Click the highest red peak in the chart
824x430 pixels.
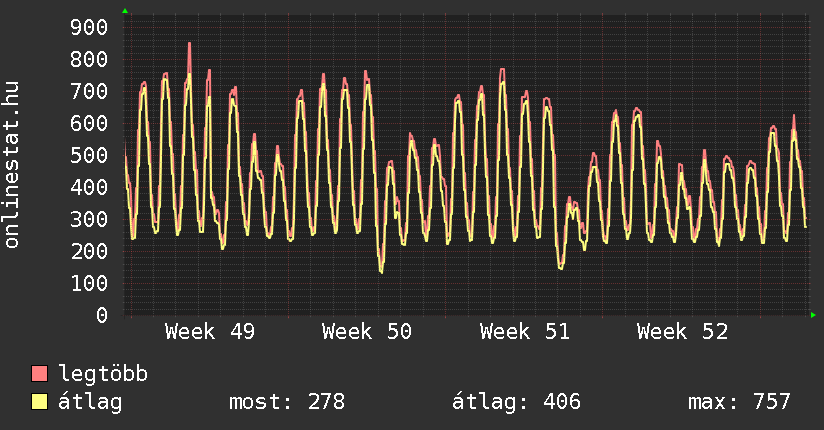pyautogui.click(x=189, y=44)
